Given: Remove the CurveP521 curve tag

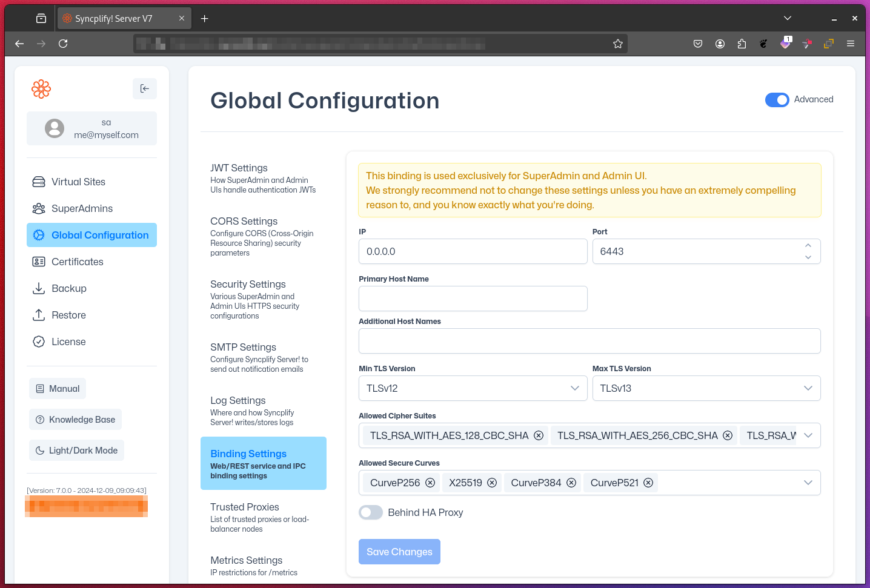Looking at the screenshot, I should coord(648,483).
